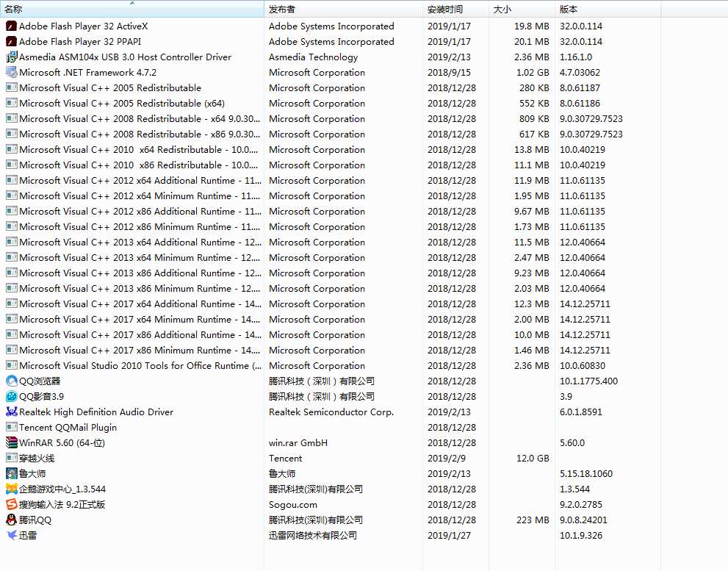Click the Microsoft .NET Framework 4.7.2 icon
Viewport: 728px width, 571px height.
[x=11, y=73]
